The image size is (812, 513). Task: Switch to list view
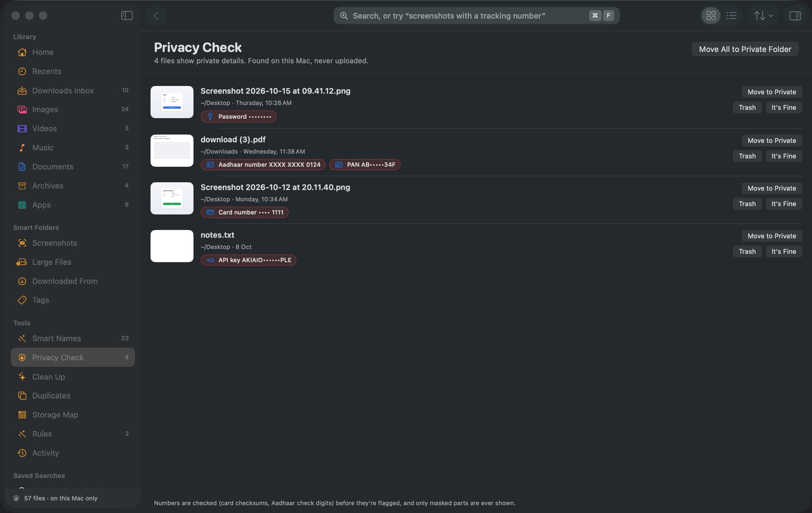tap(732, 16)
